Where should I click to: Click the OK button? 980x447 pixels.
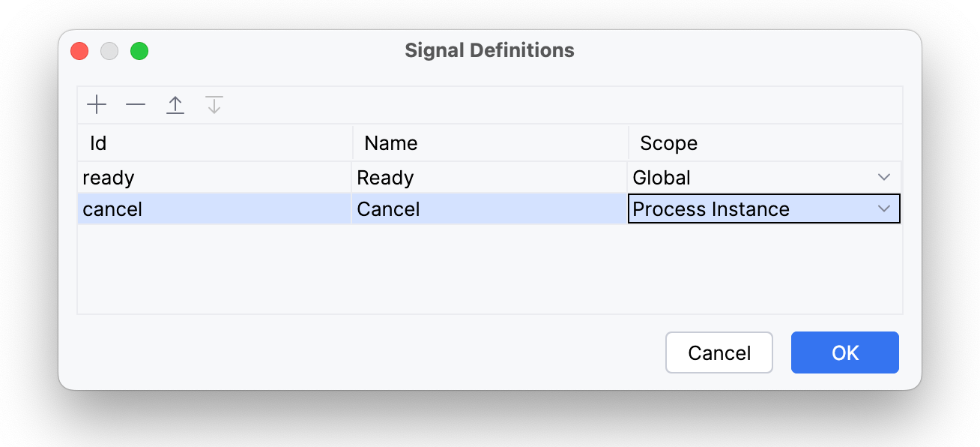coord(844,352)
